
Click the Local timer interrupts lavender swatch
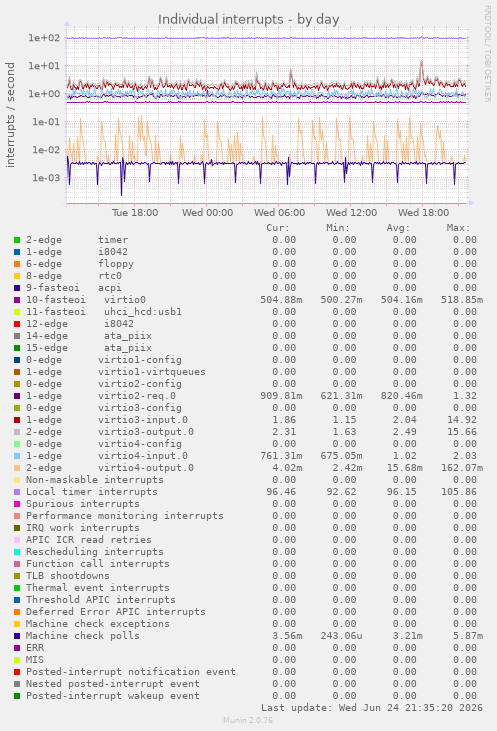click(17, 492)
